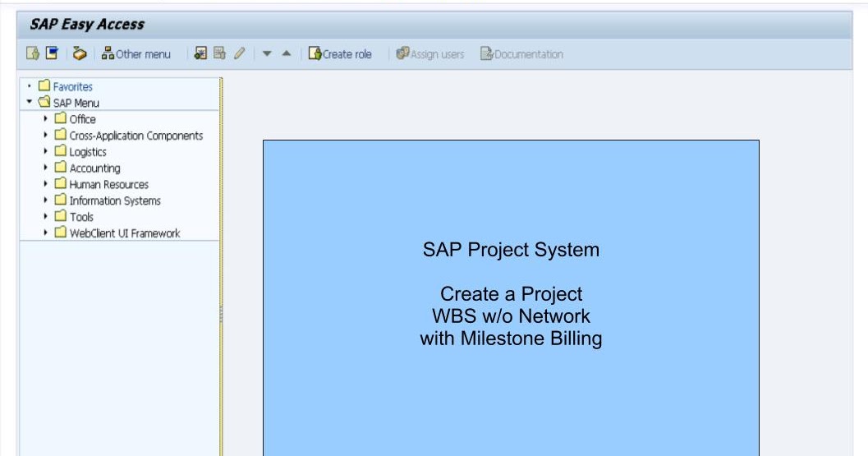Screen dimensions: 868x456
Task: Expand the Office folder
Action: 45,118
